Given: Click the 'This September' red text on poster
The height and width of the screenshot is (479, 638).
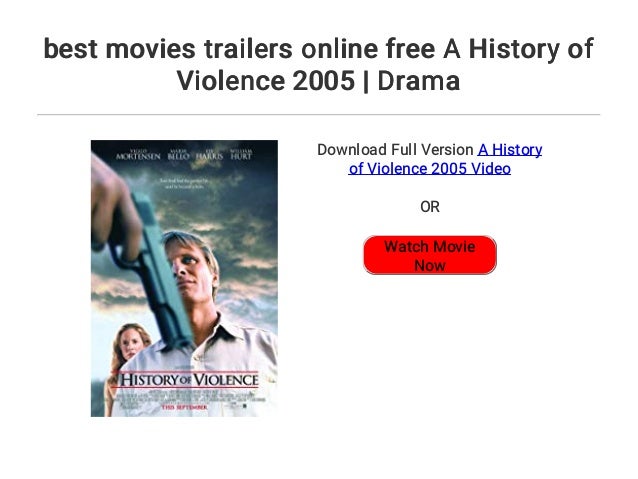Looking at the screenshot, I should [x=184, y=407].
